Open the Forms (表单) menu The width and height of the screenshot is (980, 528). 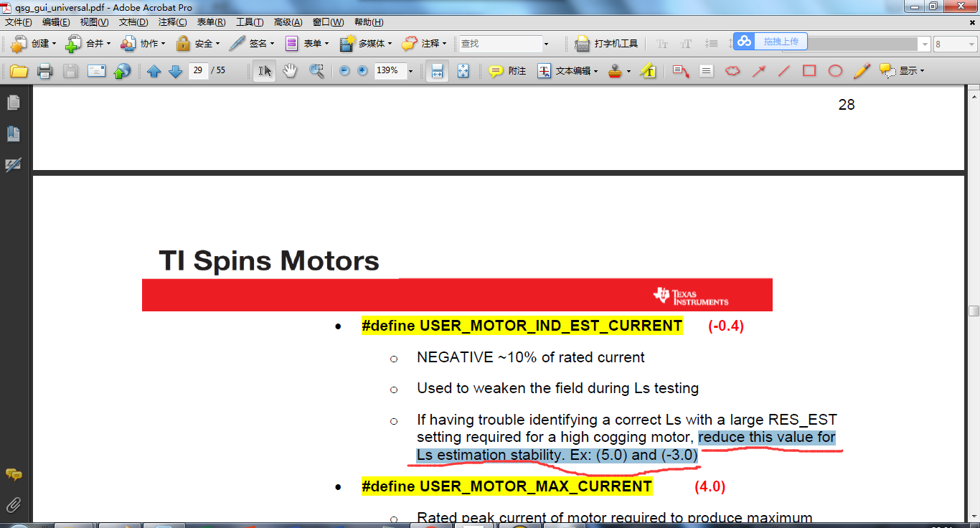[x=211, y=22]
